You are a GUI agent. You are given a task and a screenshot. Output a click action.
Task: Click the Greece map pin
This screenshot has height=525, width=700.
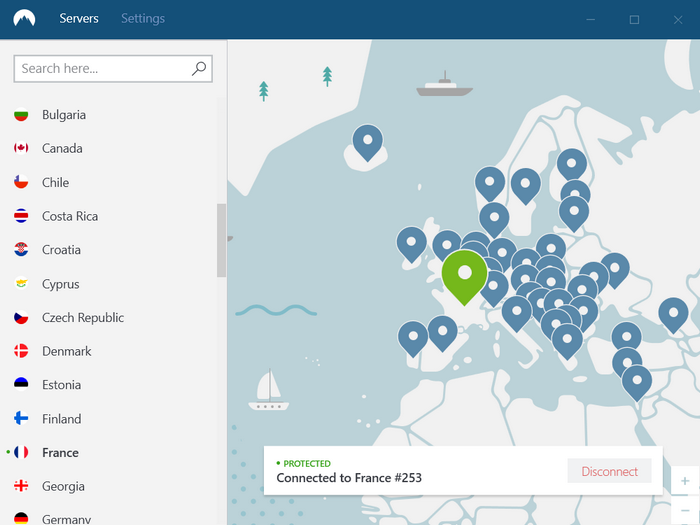coord(567,342)
